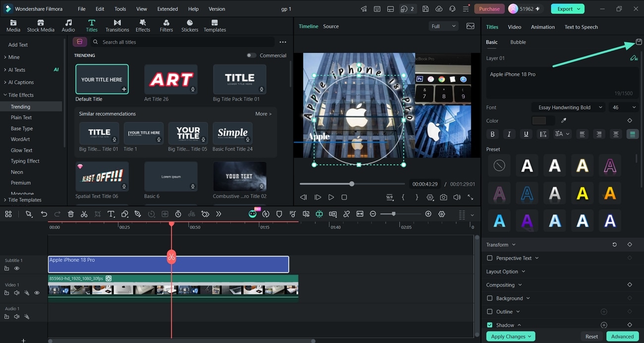Open the File menu
Image resolution: width=644 pixels, height=343 pixels.
pos(82,9)
